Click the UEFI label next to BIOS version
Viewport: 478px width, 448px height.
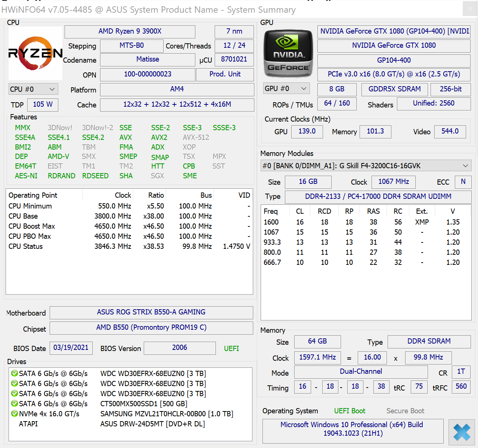coord(232,348)
